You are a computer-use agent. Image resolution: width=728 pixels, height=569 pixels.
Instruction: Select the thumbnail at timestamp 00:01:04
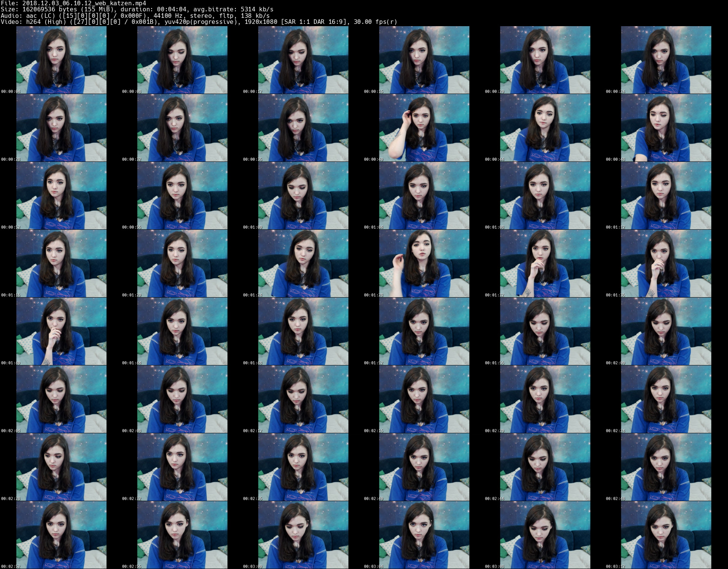(x=424, y=196)
